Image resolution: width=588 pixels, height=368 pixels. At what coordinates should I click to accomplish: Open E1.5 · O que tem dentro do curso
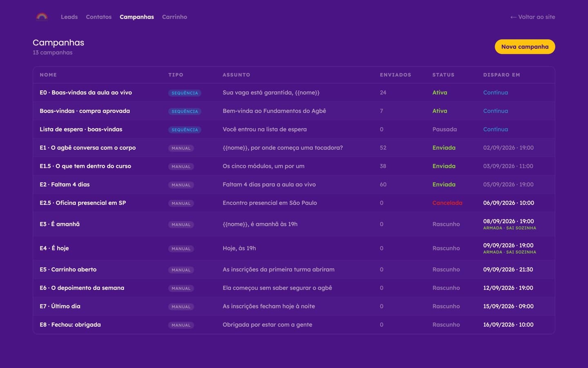coord(85,166)
